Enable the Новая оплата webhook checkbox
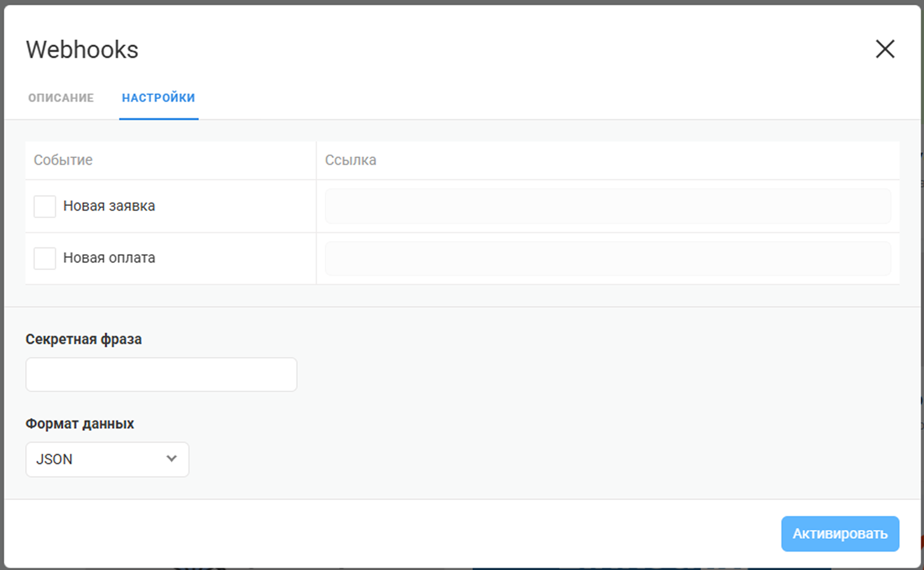The image size is (924, 570). [x=44, y=258]
